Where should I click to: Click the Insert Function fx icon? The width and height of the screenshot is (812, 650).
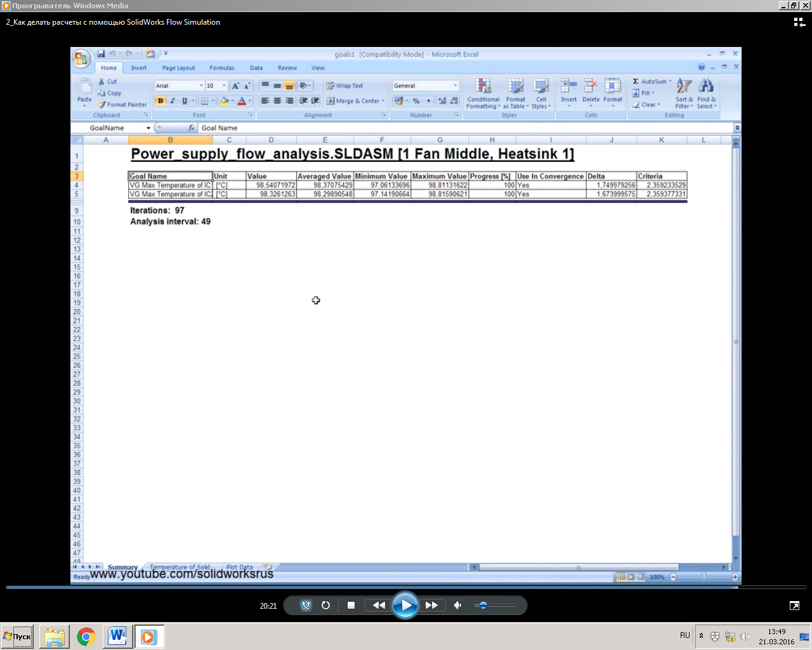click(x=191, y=128)
